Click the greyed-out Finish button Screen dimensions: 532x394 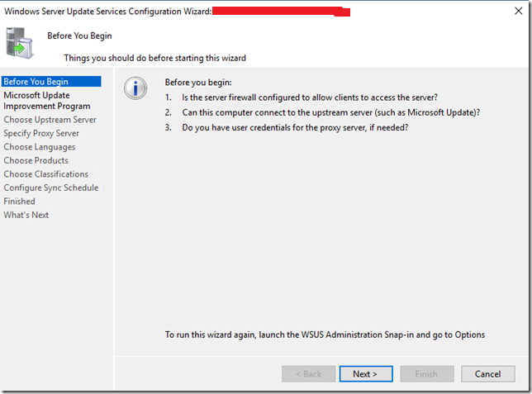427,373
